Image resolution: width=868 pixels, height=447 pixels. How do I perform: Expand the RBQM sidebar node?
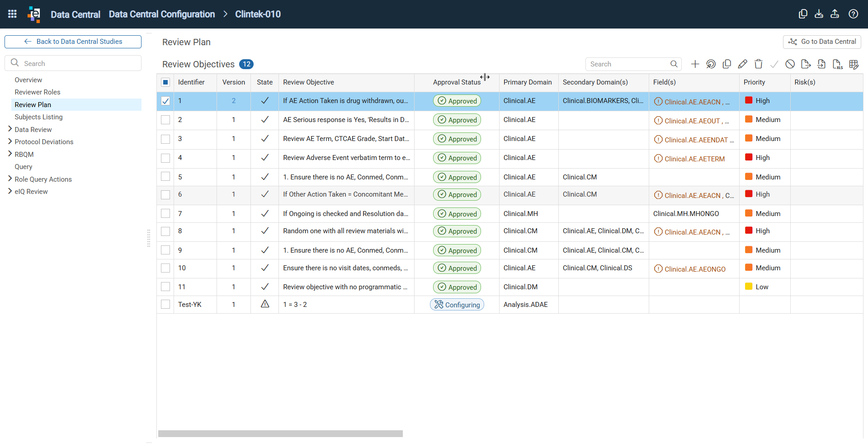[x=10, y=154]
